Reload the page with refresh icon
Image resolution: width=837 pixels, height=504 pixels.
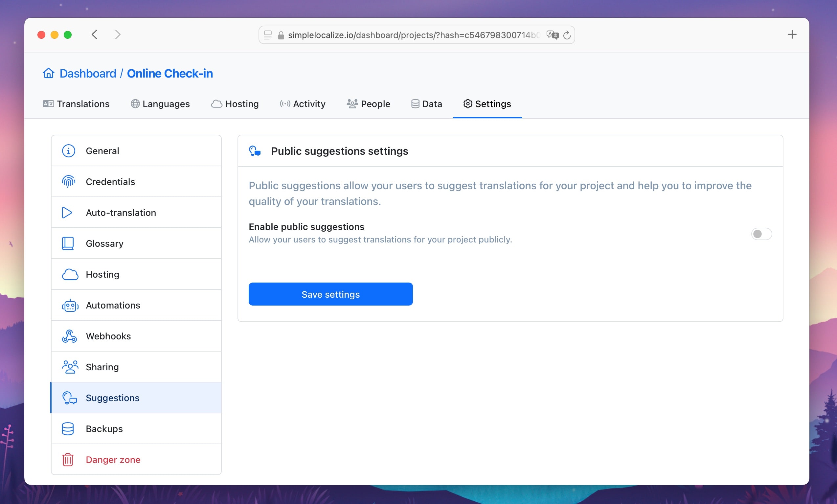[567, 35]
